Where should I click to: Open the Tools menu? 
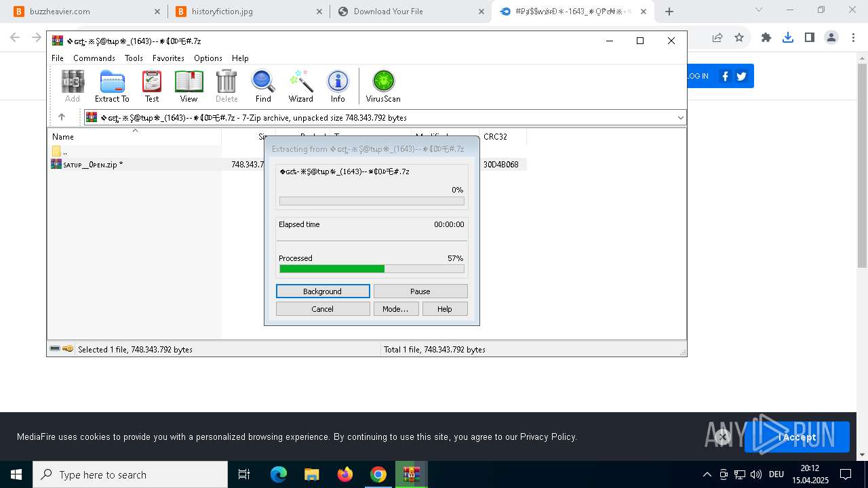coord(134,58)
